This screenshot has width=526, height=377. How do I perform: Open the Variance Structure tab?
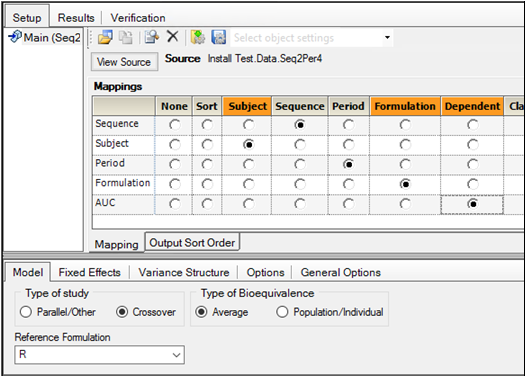coord(184,272)
